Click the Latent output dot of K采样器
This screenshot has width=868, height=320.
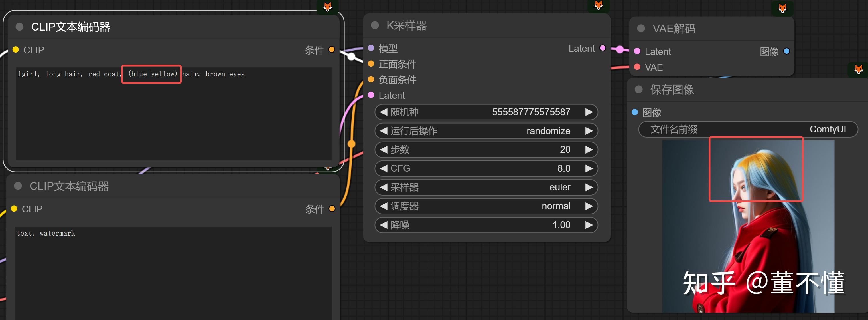[x=603, y=48]
